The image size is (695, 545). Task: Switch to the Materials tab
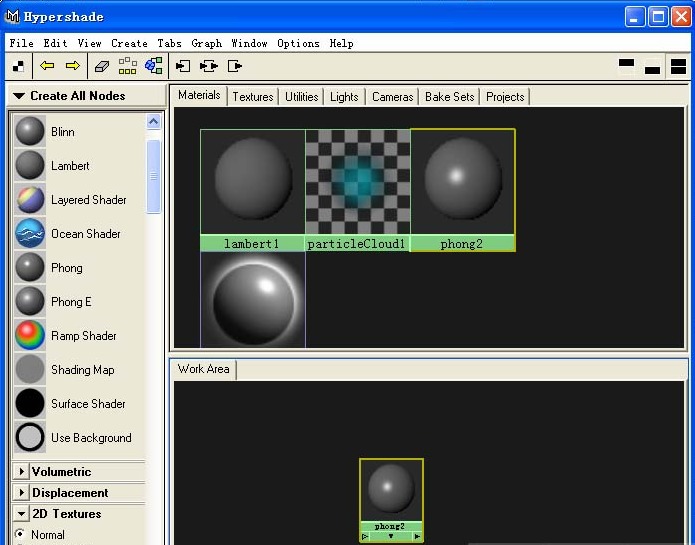click(199, 95)
